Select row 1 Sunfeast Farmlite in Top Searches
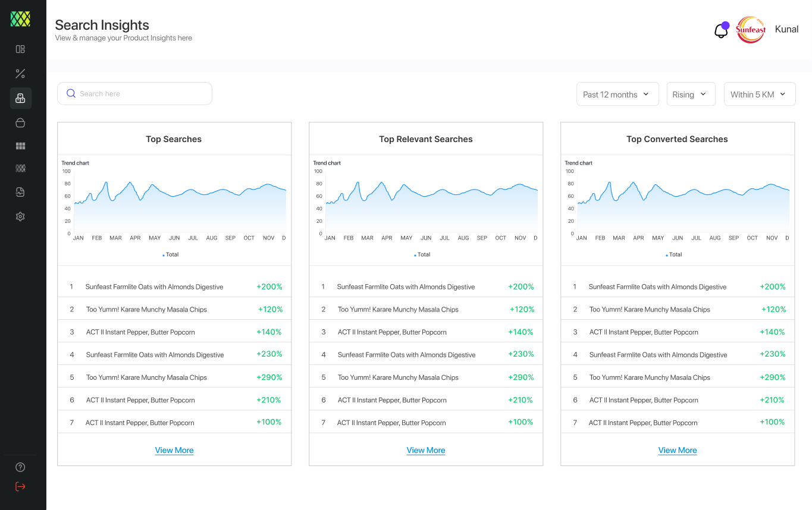Image resolution: width=812 pixels, height=510 pixels. [x=174, y=287]
